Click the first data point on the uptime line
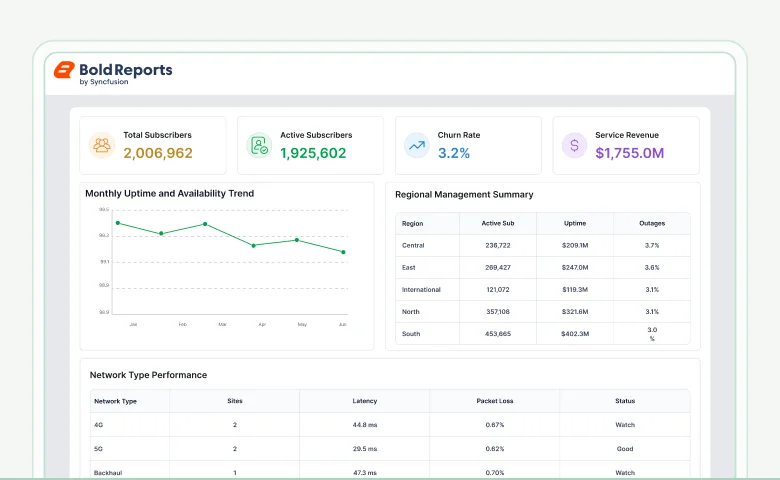This screenshot has width=780, height=480. pyautogui.click(x=118, y=223)
